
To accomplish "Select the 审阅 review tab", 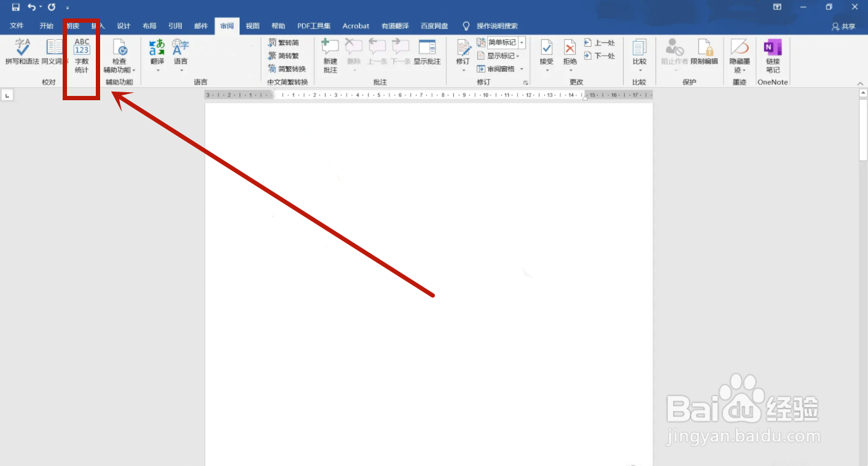I will (227, 26).
